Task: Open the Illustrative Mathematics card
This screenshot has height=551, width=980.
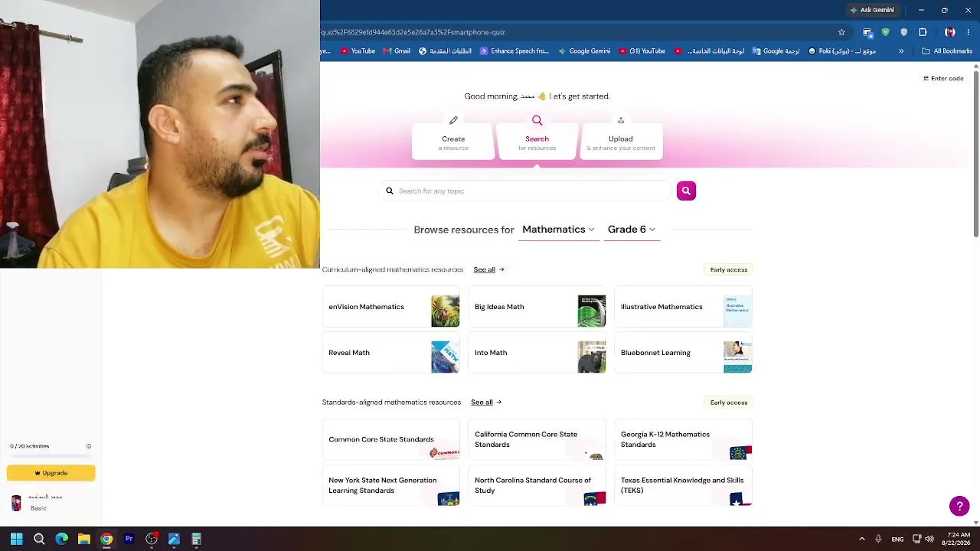Action: pyautogui.click(x=683, y=307)
